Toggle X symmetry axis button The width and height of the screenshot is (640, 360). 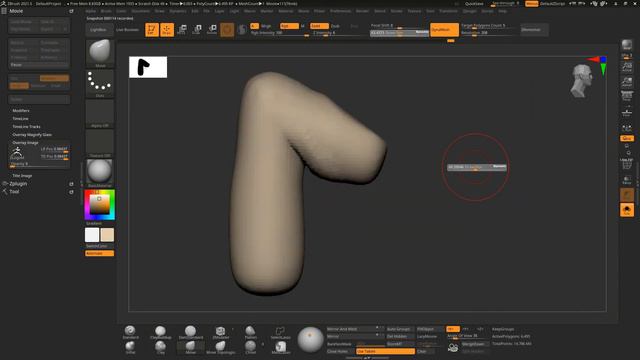pos(453,329)
